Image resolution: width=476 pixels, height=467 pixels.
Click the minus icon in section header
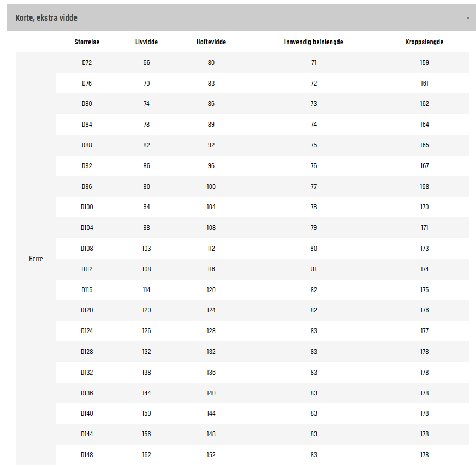468,18
